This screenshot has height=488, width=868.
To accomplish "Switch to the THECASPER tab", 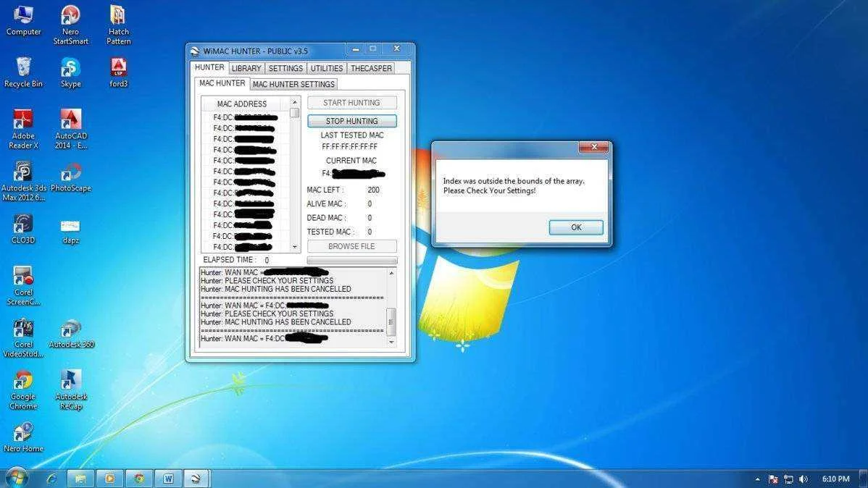I will [371, 68].
